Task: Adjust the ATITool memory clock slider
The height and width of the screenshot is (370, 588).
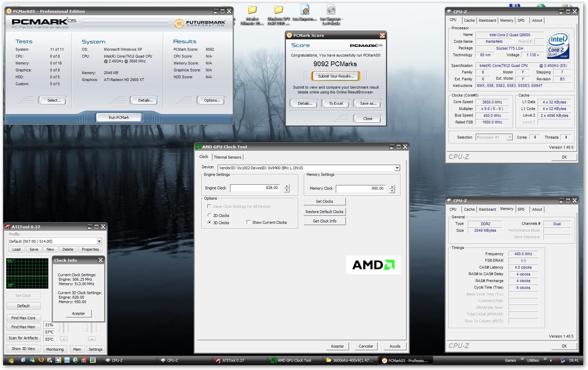Action: pyautogui.click(x=91, y=328)
